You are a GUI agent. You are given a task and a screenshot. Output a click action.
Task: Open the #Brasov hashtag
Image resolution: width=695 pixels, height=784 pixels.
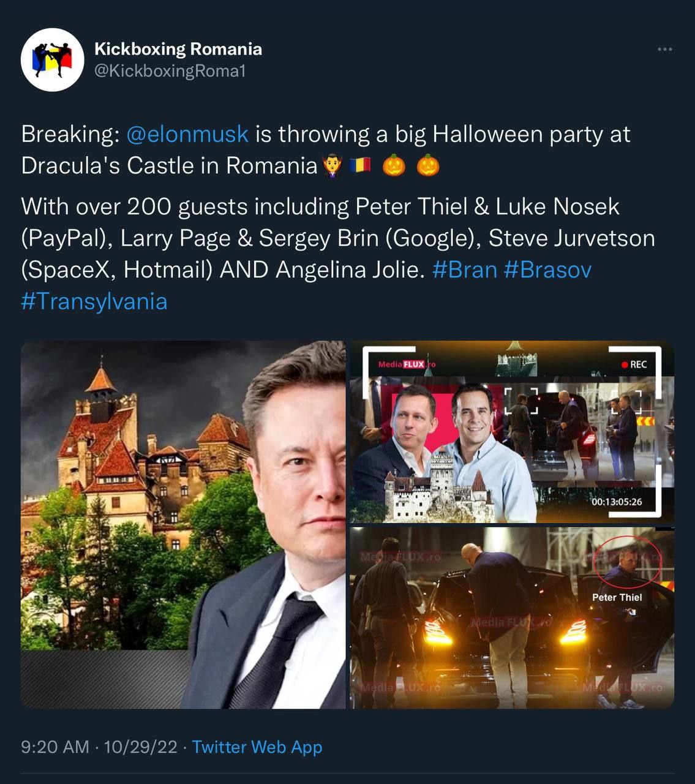coord(548,269)
